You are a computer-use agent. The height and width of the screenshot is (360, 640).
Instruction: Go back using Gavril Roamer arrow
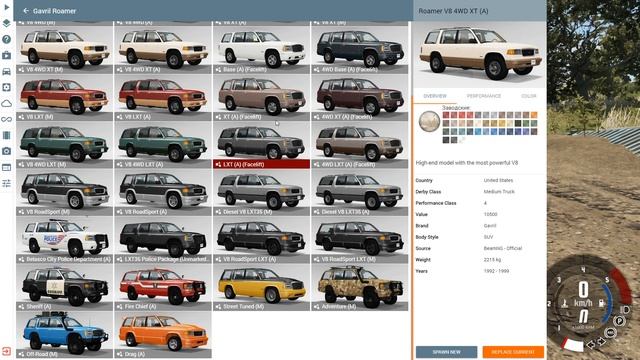[x=26, y=11]
